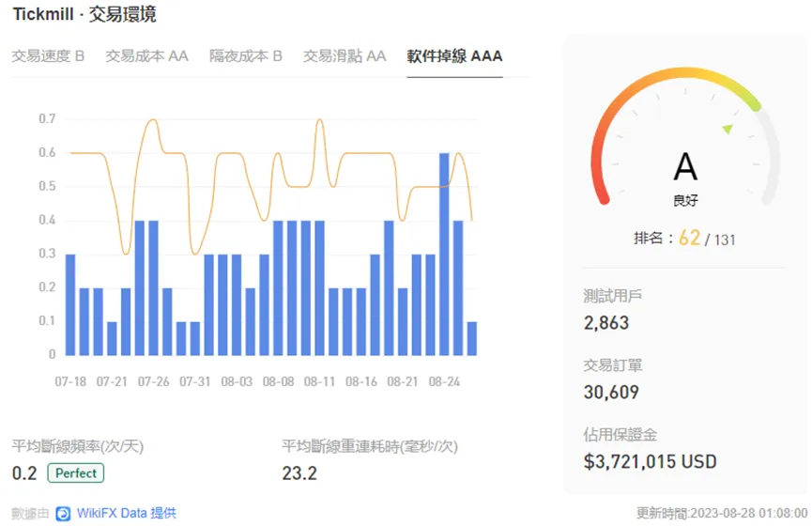The width and height of the screenshot is (812, 526).
Task: Select the 隔夜成本 B tab
Action: [x=245, y=56]
